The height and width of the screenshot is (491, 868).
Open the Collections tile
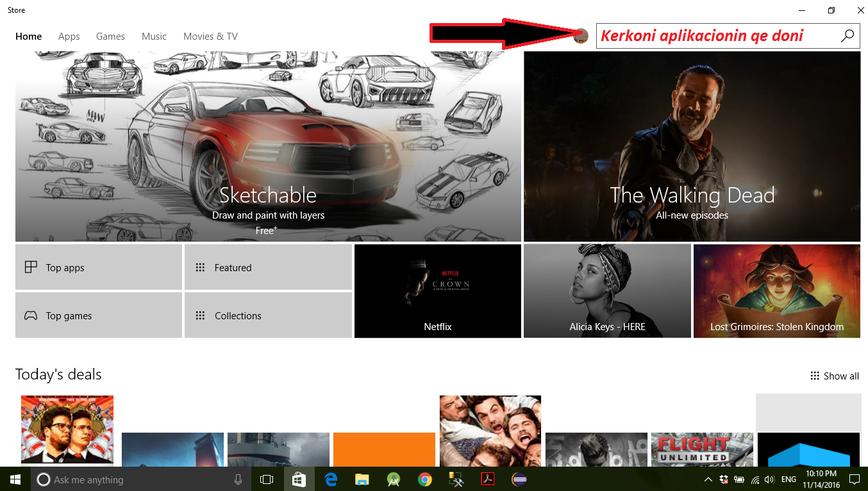[x=268, y=315]
